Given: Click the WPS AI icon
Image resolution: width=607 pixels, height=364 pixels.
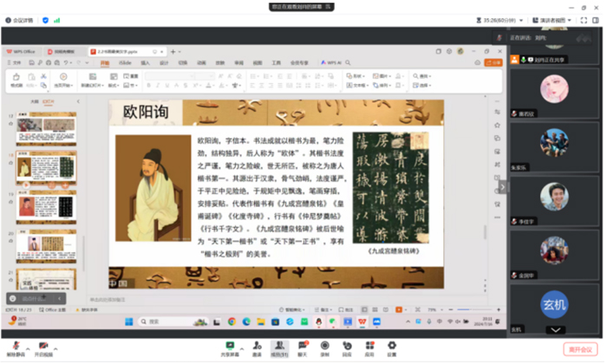Looking at the screenshot, I should tap(331, 62).
